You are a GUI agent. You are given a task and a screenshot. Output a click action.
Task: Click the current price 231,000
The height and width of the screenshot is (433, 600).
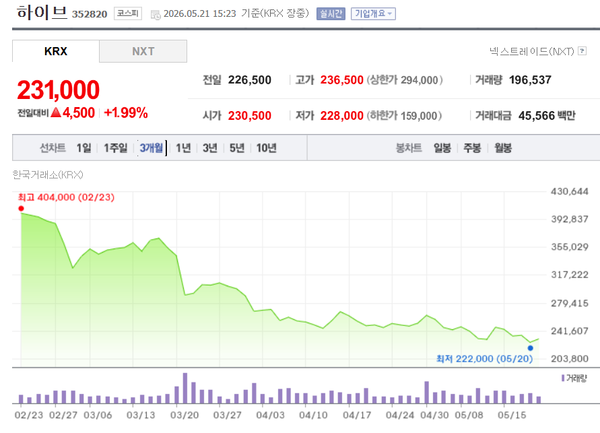(x=58, y=90)
